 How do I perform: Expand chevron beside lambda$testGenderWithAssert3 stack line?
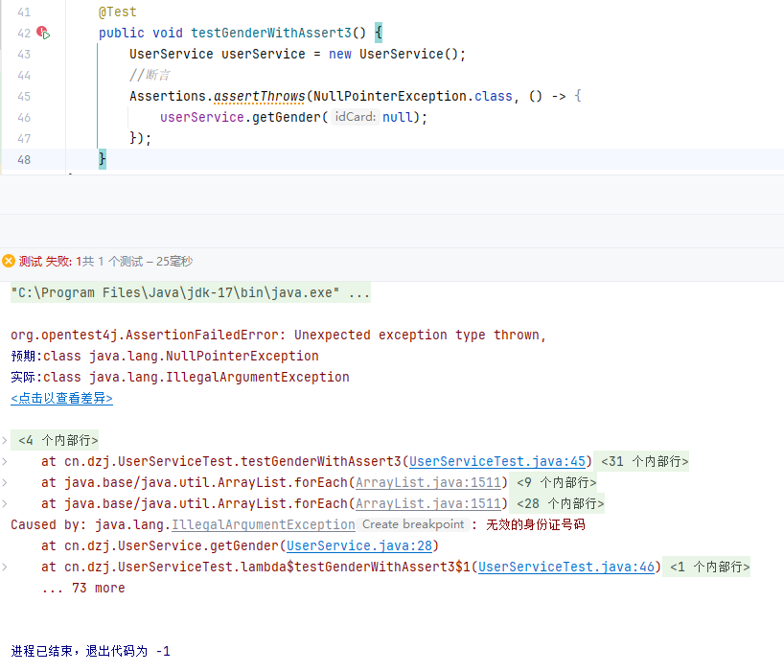pos(5,567)
